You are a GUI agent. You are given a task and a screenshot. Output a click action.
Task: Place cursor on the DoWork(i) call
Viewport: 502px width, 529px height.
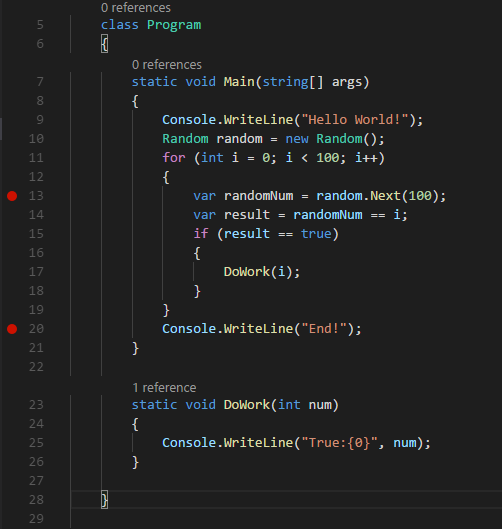pyautogui.click(x=262, y=272)
